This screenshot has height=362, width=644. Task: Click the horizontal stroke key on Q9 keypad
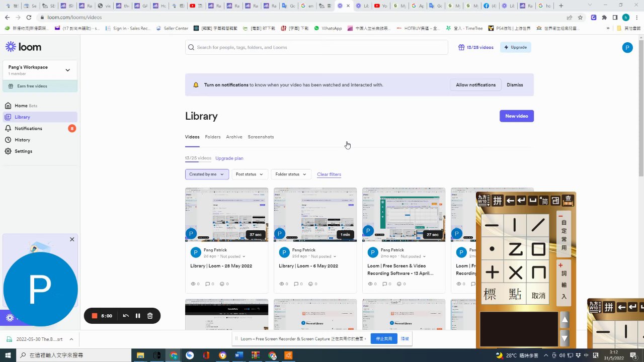[x=492, y=226]
